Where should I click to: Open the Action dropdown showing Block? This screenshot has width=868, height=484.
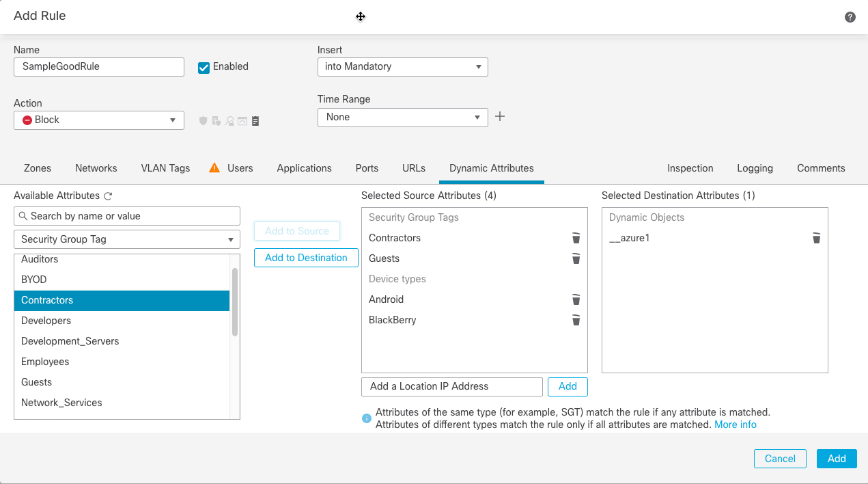click(98, 120)
